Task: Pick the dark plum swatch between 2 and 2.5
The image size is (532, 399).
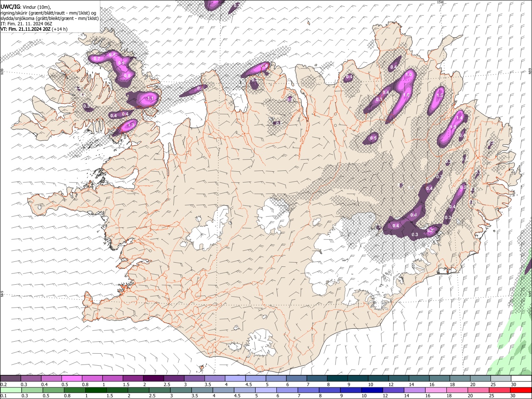Action: click(153, 379)
